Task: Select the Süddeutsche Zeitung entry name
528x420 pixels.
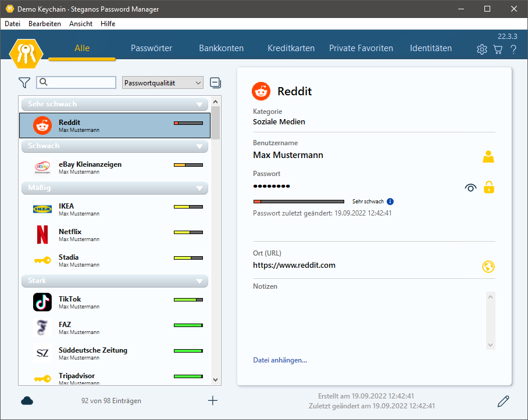Action: pos(93,350)
